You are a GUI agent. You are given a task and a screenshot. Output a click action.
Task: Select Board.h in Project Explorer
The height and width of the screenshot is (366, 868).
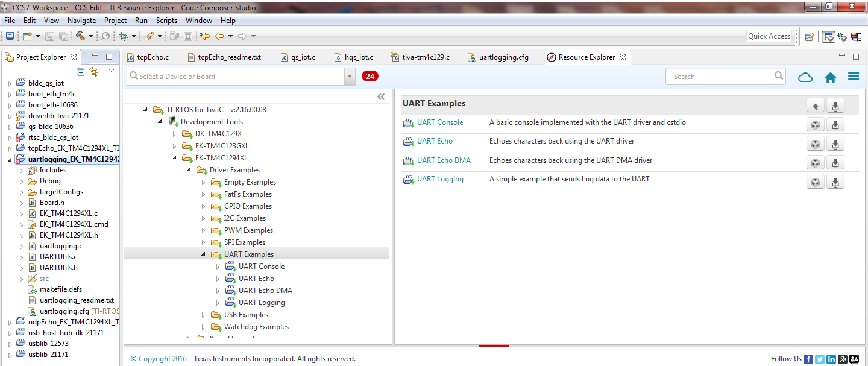tap(52, 203)
